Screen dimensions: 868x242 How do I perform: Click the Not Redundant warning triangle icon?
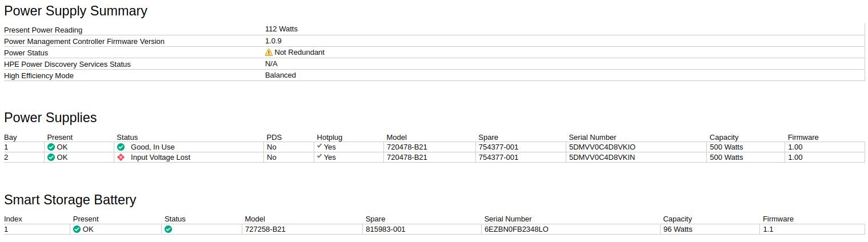coord(269,53)
